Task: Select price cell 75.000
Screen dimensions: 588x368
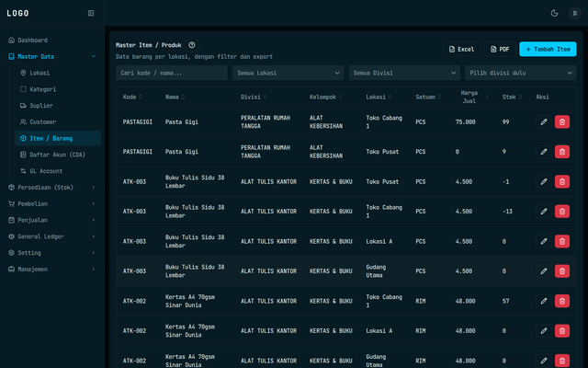Action: pos(466,122)
